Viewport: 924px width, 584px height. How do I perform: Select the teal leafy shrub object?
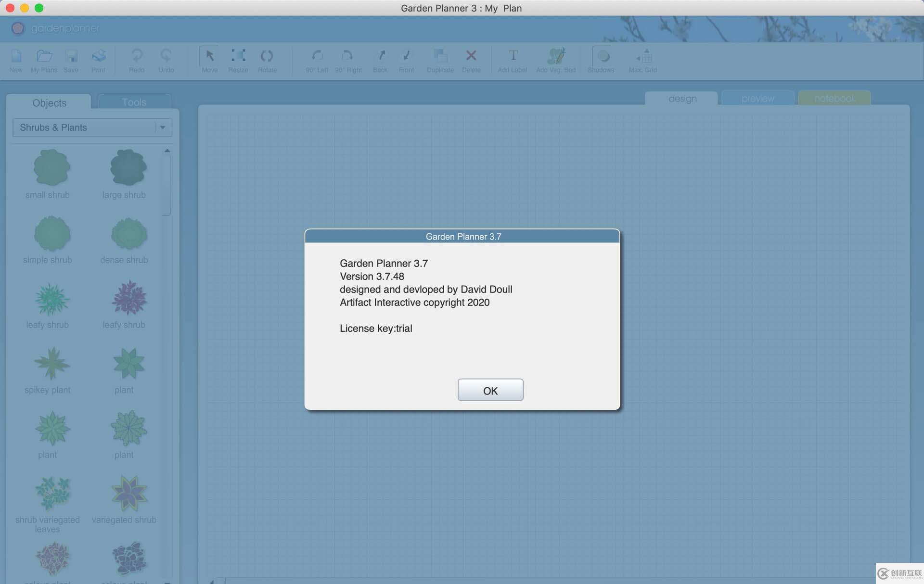(51, 299)
